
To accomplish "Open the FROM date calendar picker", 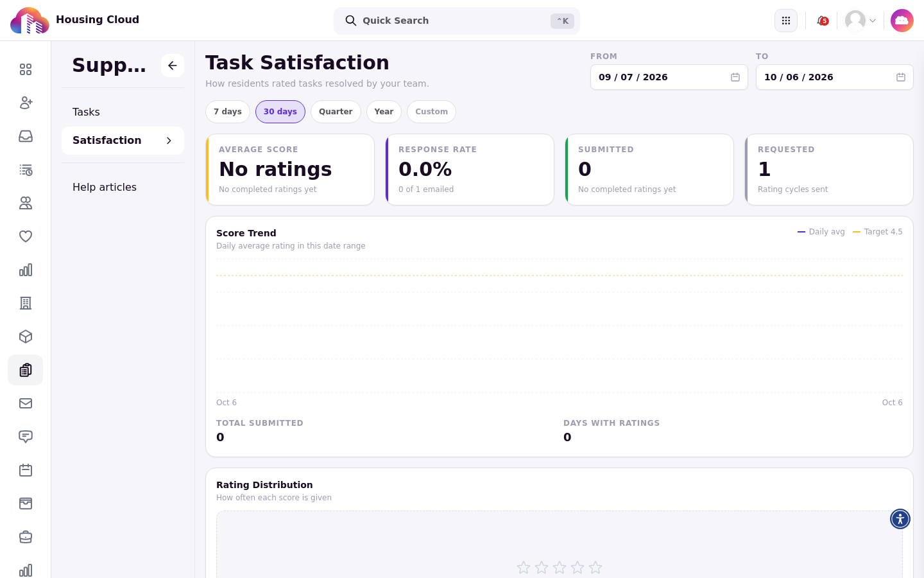I will (735, 77).
